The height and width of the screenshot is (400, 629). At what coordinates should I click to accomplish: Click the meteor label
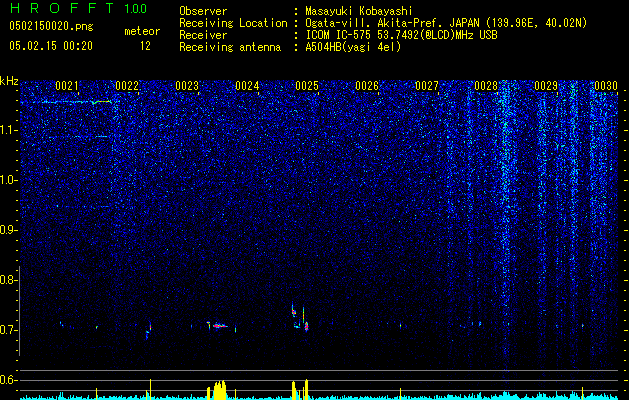pyautogui.click(x=142, y=31)
